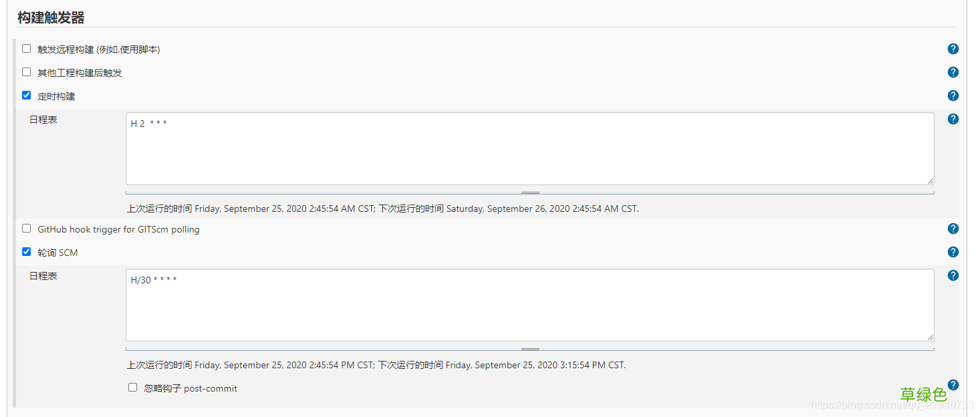
Task: Open help for GitHub hook trigger
Action: pyautogui.click(x=953, y=229)
